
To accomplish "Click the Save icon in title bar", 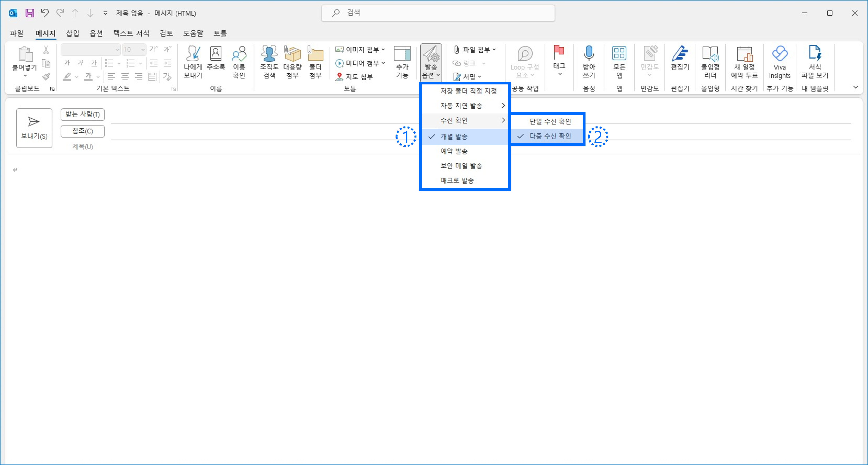I will [30, 13].
